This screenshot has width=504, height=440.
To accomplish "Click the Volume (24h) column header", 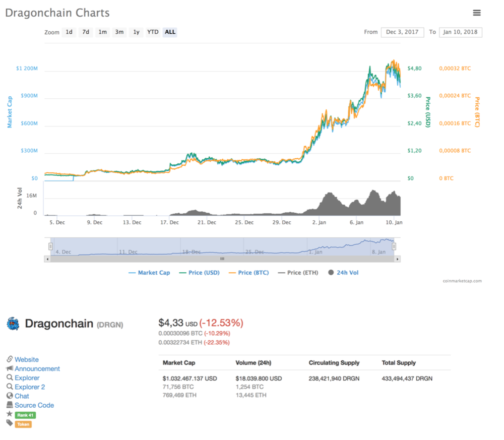I will [x=254, y=362].
